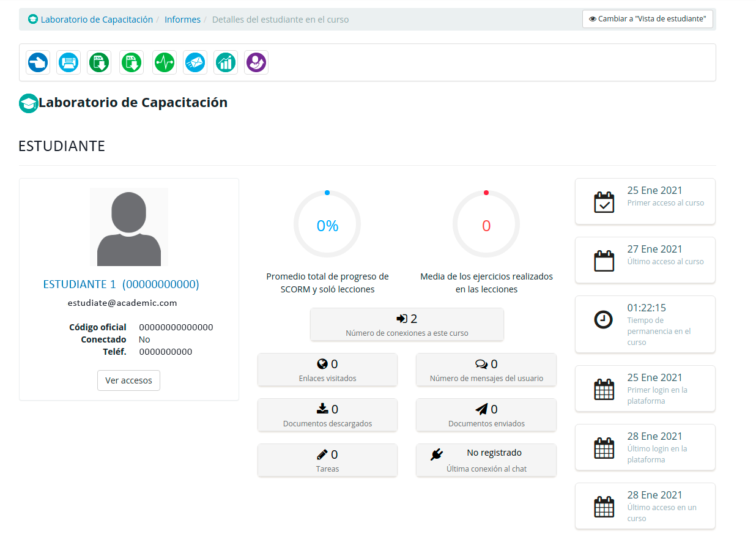Open the bar chart statistics icon
This screenshot has width=756, height=545.
(x=226, y=62)
